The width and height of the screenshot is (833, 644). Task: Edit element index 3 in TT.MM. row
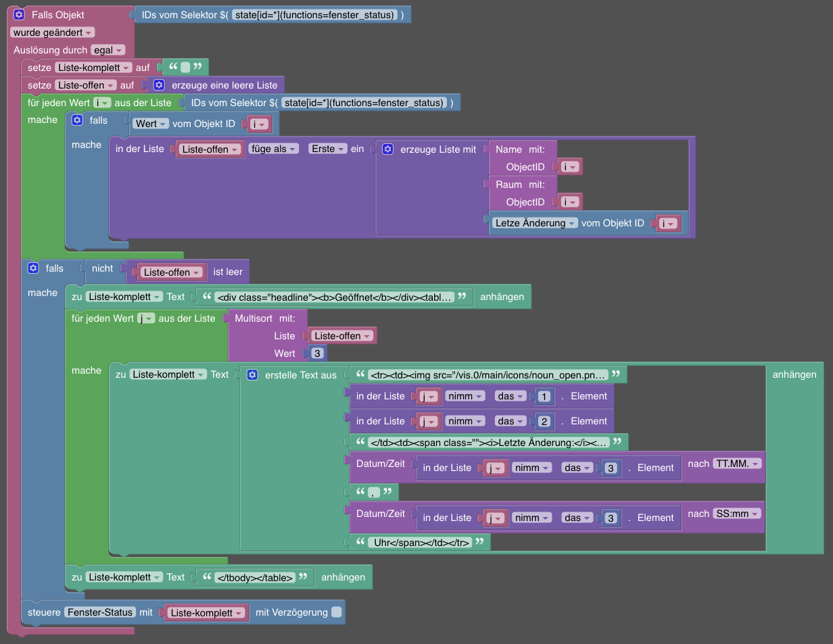(611, 468)
